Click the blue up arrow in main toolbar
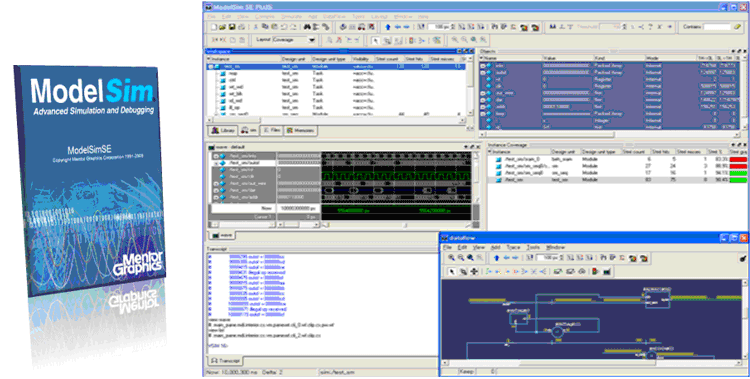 388,27
